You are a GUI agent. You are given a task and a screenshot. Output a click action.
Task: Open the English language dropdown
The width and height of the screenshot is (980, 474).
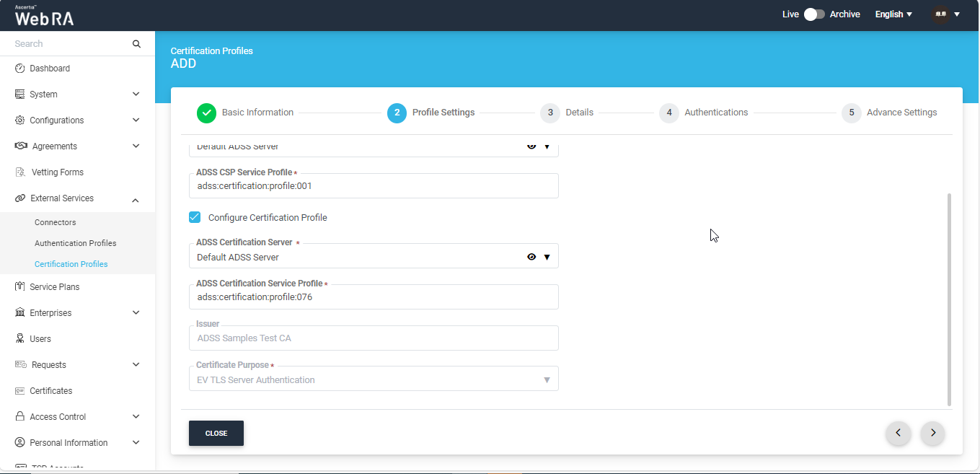893,14
